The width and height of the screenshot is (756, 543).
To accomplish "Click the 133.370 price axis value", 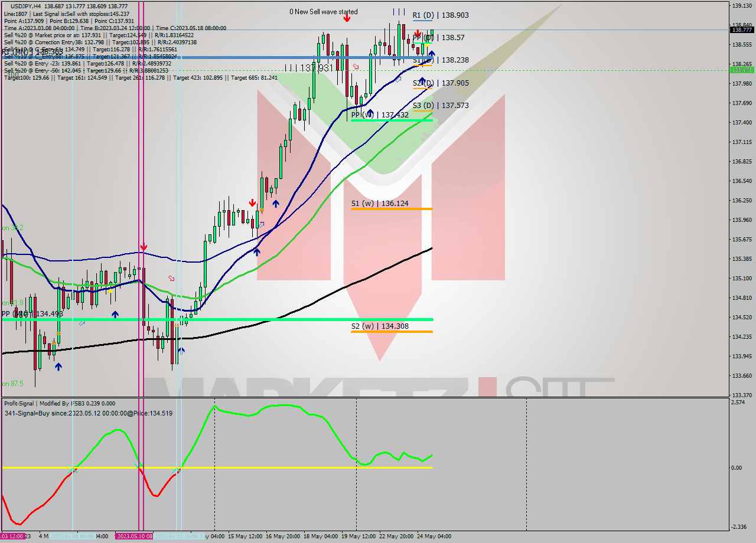I will click(741, 395).
